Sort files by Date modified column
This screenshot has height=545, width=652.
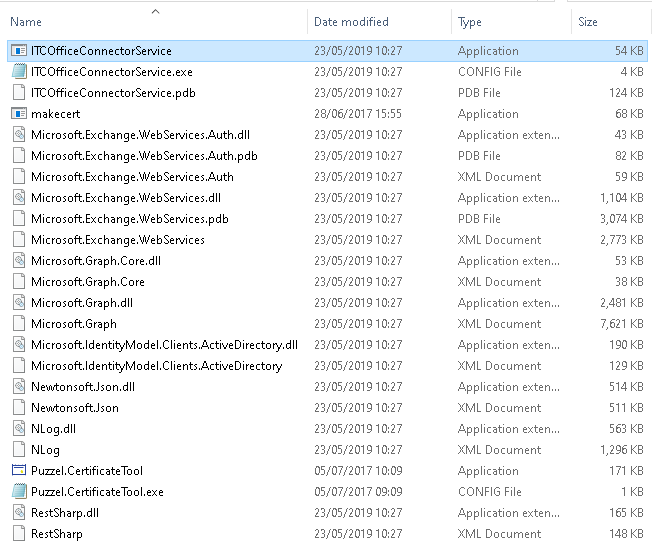point(351,22)
